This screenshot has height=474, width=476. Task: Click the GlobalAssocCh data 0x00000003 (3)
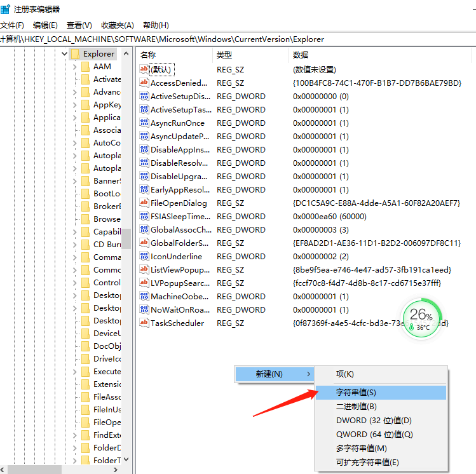321,230
